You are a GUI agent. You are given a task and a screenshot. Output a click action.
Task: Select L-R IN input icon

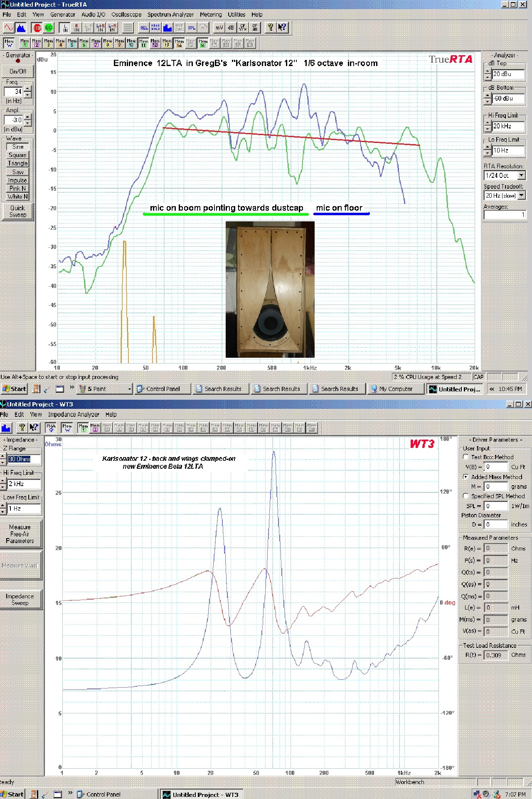point(112,28)
